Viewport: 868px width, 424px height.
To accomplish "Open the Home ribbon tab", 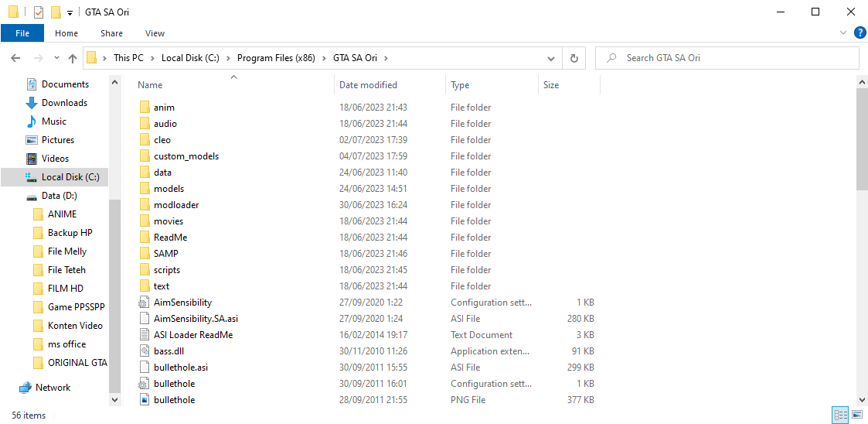I will click(66, 33).
